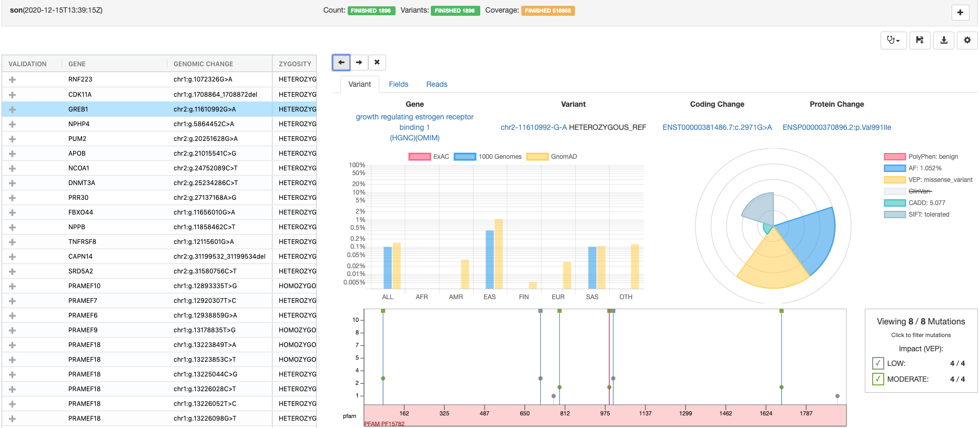This screenshot has width=980, height=428.
Task: Click validation plus icon for TNFRSF8 row
Action: pos(12,242)
